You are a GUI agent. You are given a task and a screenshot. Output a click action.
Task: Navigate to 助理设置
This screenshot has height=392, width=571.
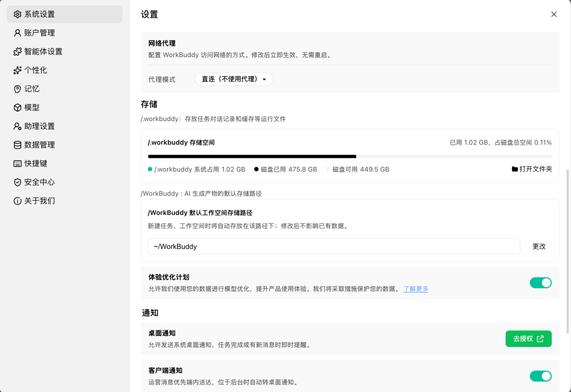[65, 126]
